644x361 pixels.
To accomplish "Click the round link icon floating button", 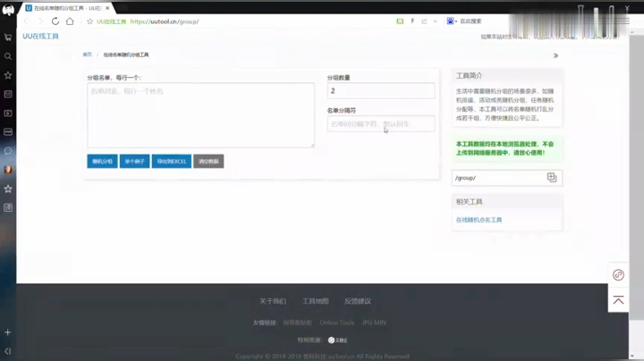I will tap(618, 275).
